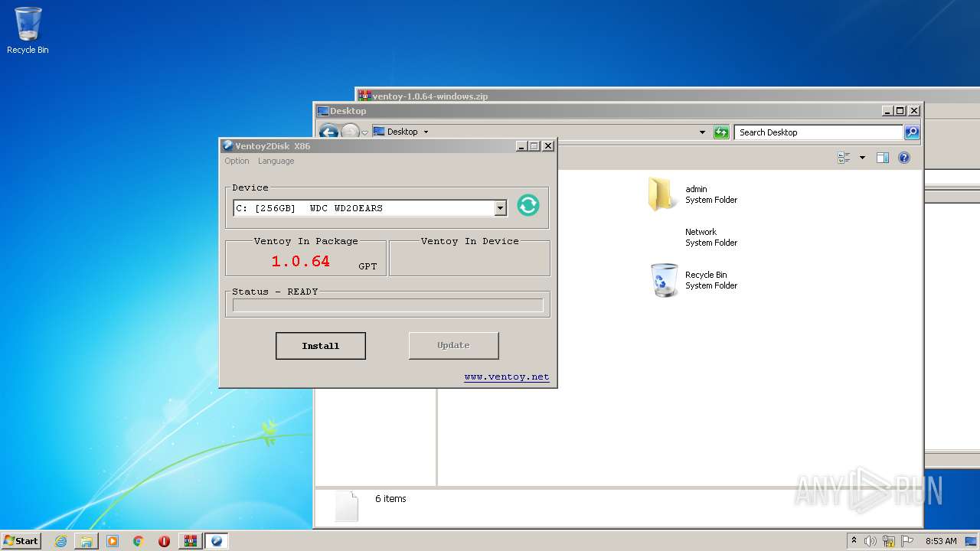Click the volume speaker tray icon
The image size is (980, 551).
[x=871, y=541]
